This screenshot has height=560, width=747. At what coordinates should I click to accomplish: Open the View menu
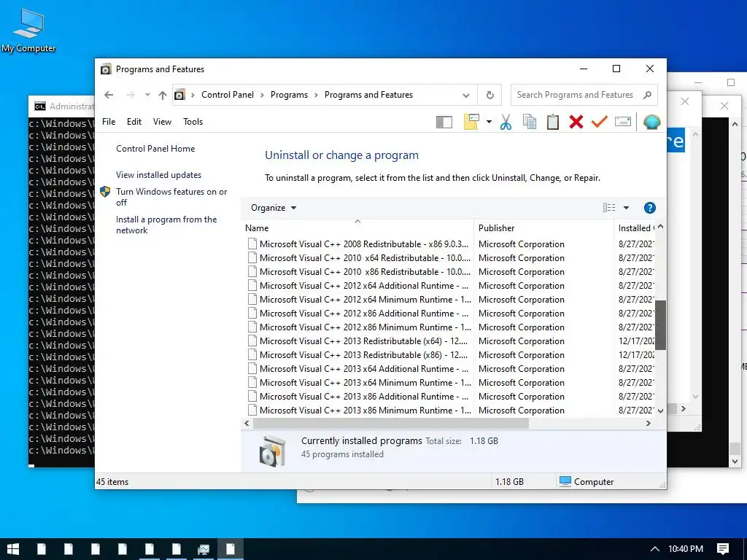tap(162, 122)
